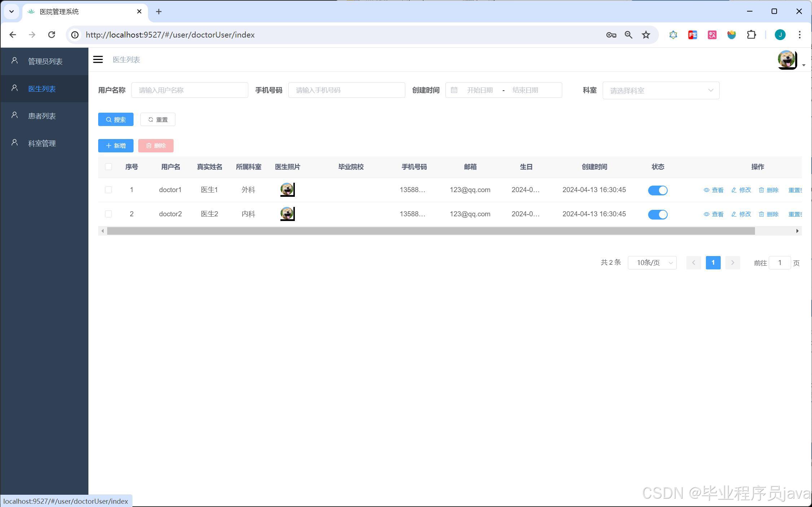Delete doctor2 row with 删除

[769, 214]
